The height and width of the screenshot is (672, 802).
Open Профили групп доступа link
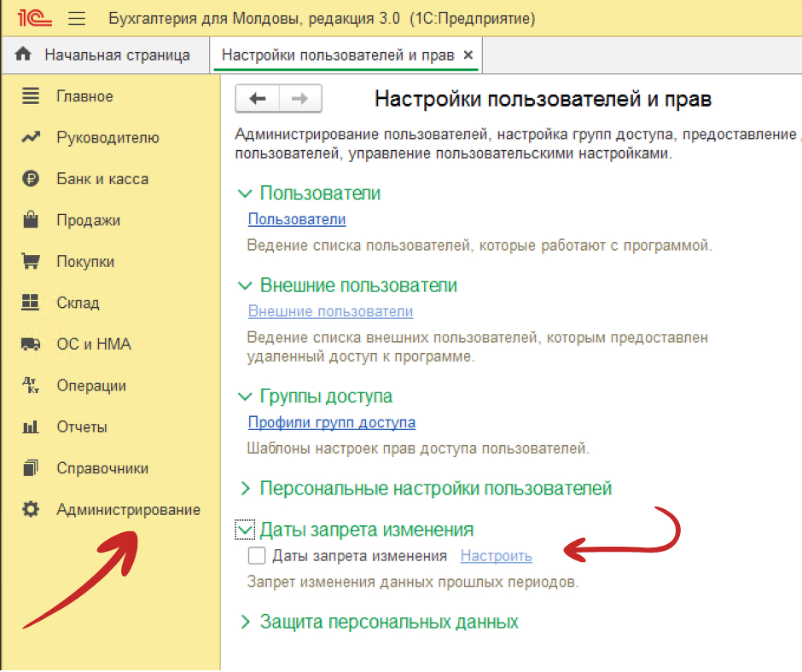coord(331,422)
